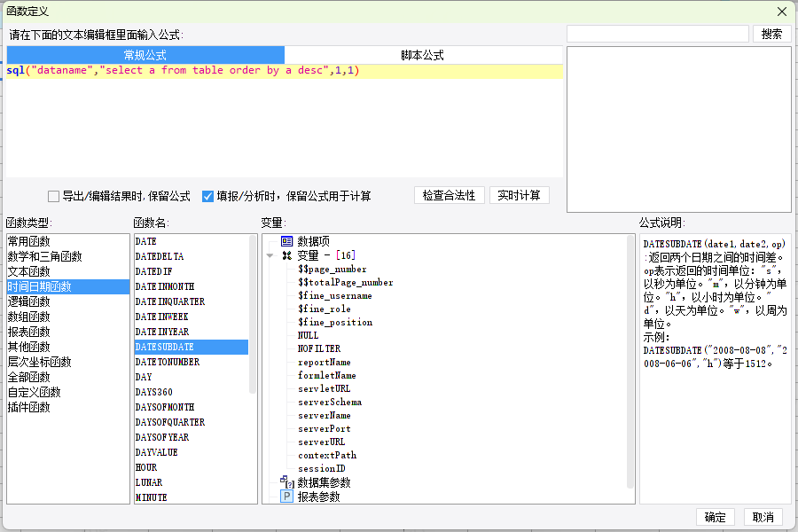Enable 导出/编辑结果时,保留公式 checkbox
The height and width of the screenshot is (532, 798).
click(53, 196)
